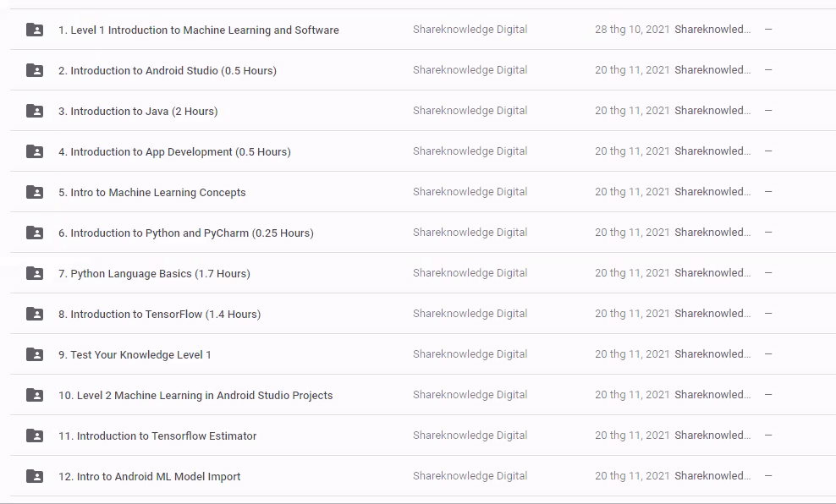Click folder icon beside Introduction to Android Studio

[35, 70]
